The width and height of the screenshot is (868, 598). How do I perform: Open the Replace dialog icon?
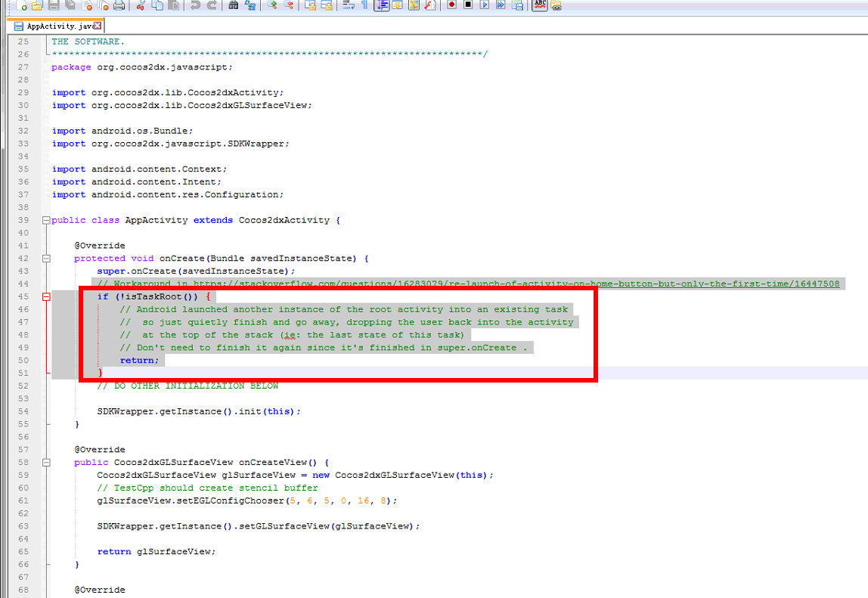click(250, 5)
